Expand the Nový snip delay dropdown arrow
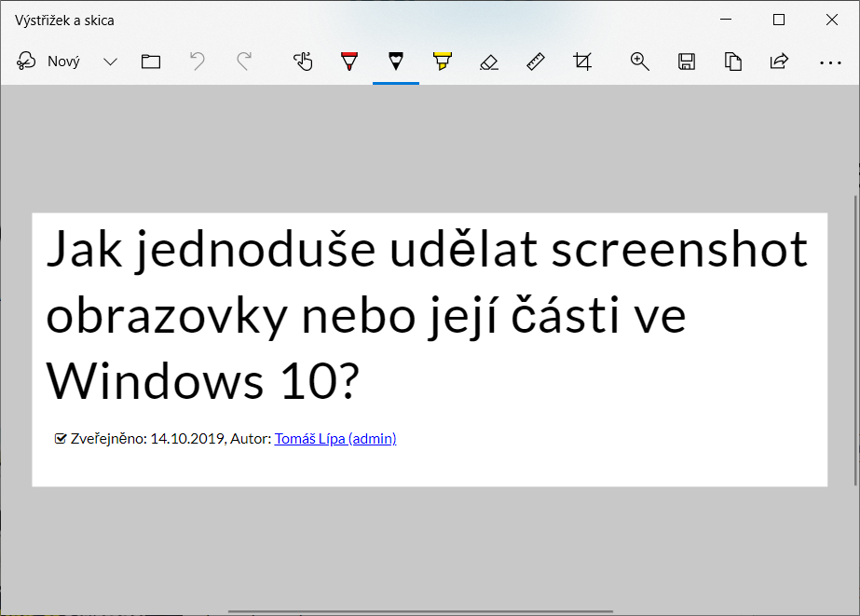Screen dimensions: 860x616 tap(110, 62)
